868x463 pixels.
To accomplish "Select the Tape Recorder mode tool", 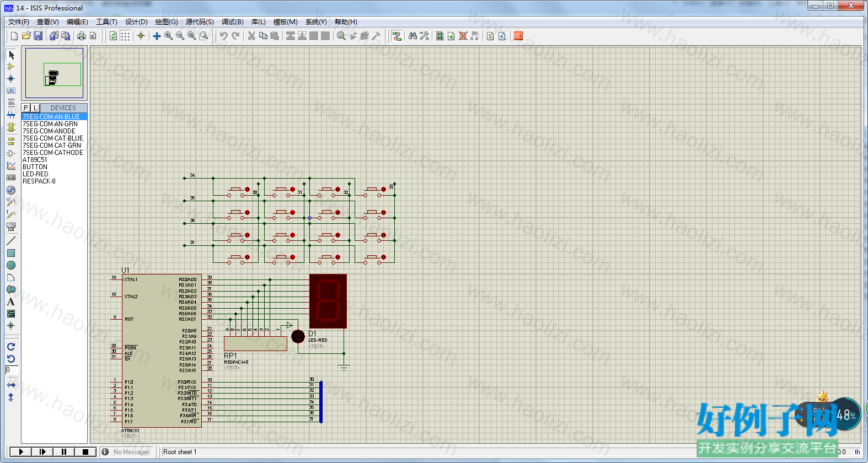I will pyautogui.click(x=11, y=177).
